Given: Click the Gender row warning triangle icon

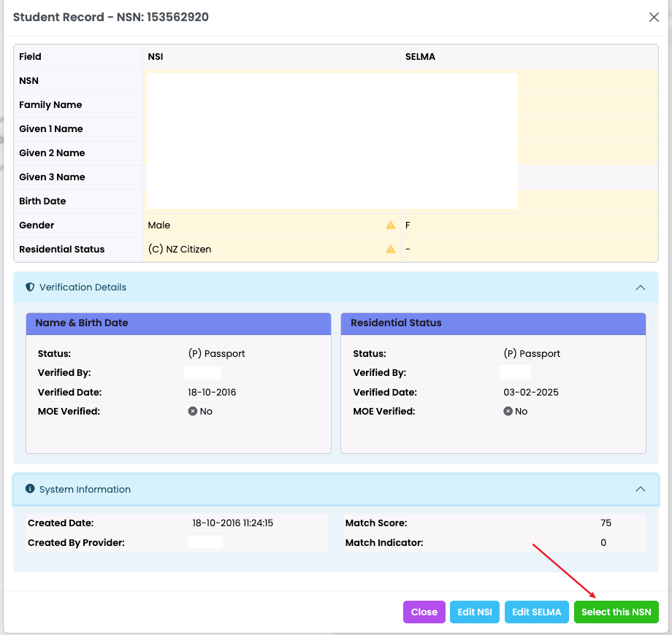Looking at the screenshot, I should click(x=391, y=226).
